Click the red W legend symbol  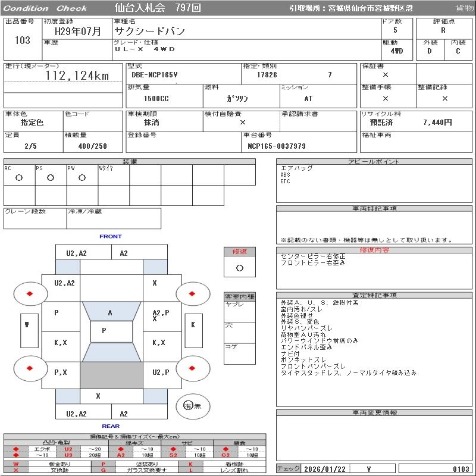16,464
